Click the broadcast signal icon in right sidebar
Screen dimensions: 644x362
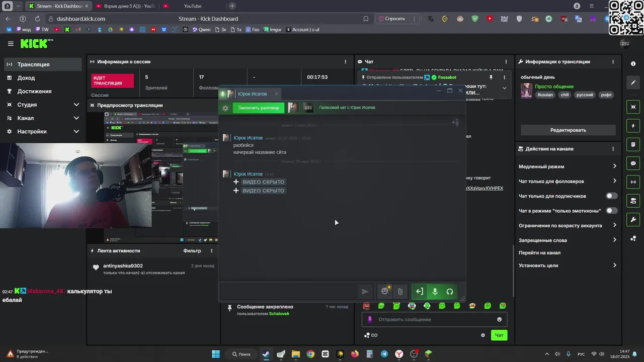pos(633,182)
